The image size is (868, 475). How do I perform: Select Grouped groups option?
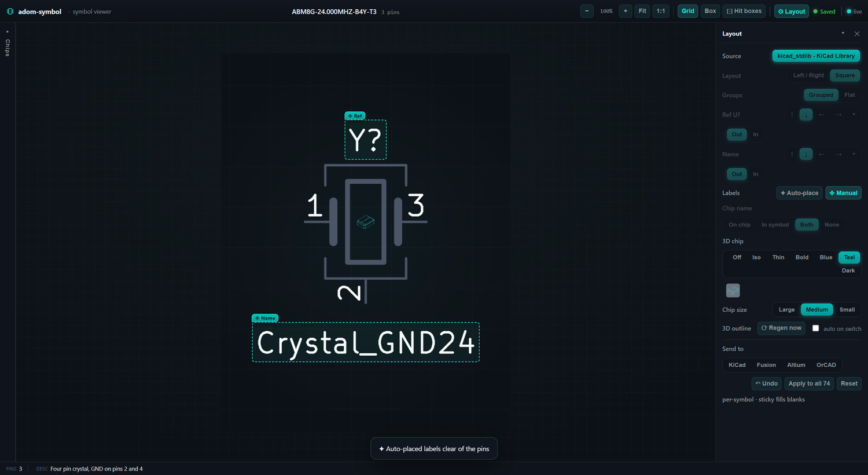(x=821, y=95)
